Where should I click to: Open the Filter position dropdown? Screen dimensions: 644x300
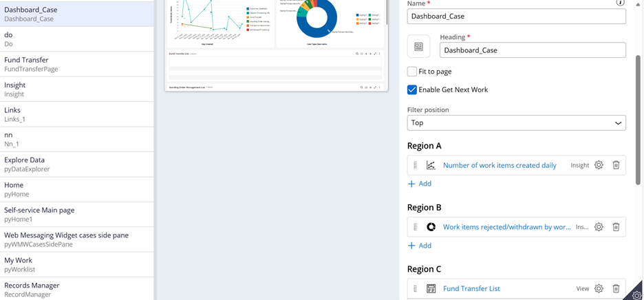(x=516, y=123)
